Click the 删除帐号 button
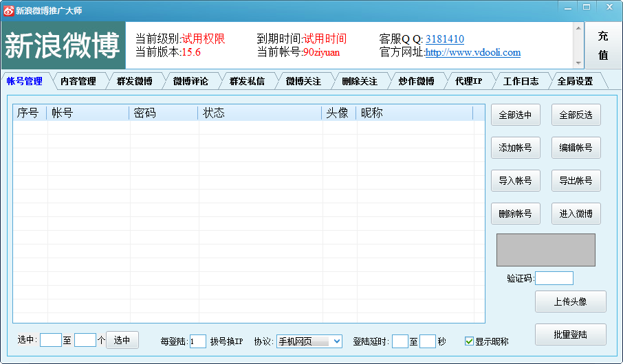Viewport: 623px width, 364px height. [515, 214]
